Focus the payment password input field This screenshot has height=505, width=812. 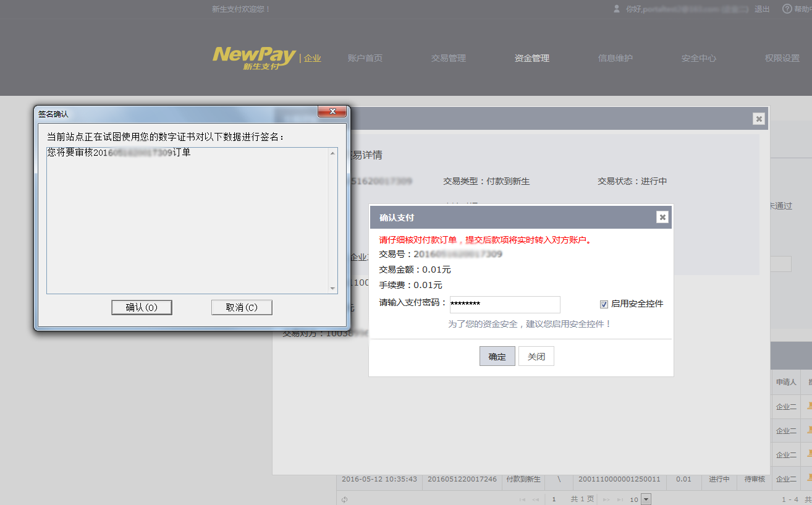point(505,304)
